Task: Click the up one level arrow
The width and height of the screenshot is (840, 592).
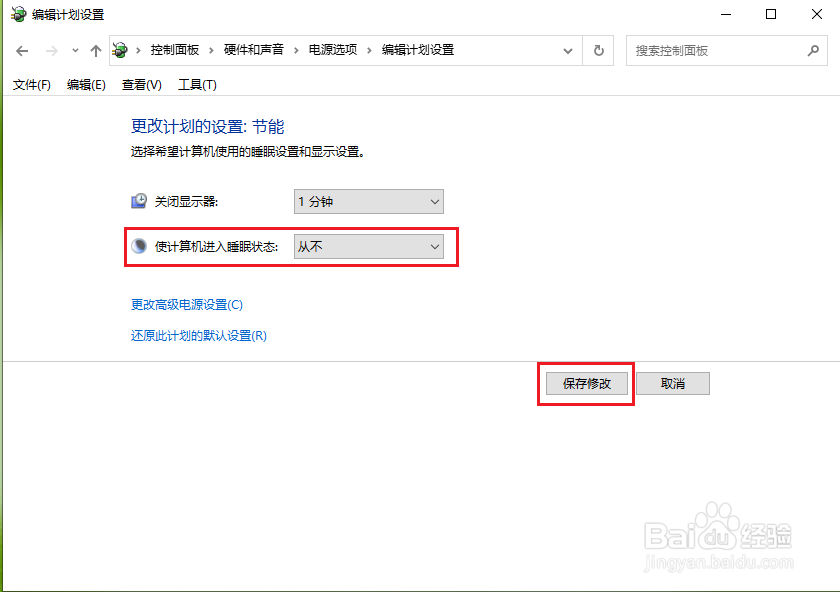Action: [x=95, y=50]
